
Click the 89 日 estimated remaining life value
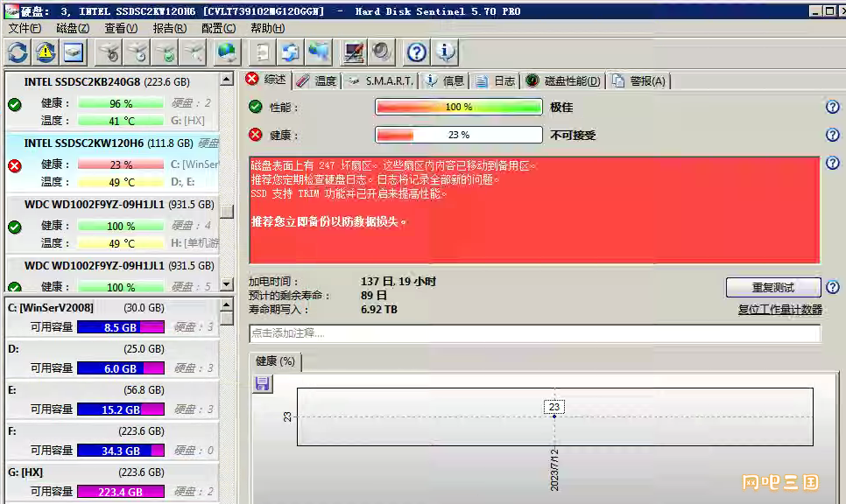(374, 296)
